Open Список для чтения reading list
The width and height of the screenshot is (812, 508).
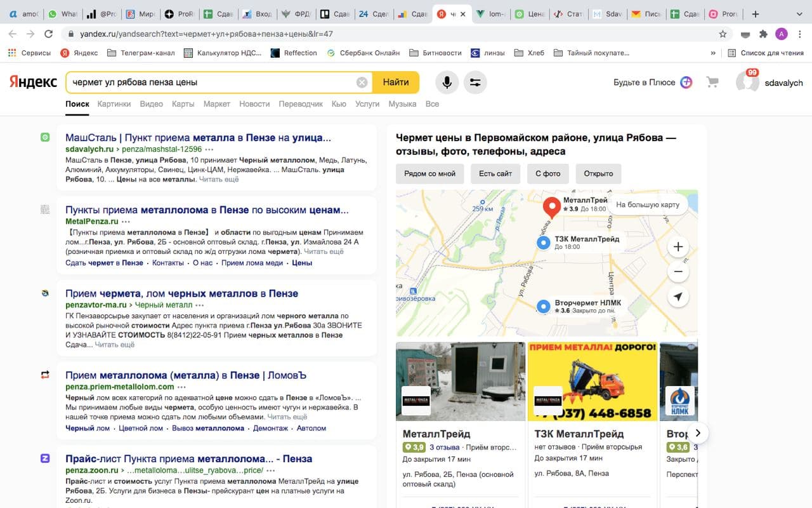[x=766, y=53]
